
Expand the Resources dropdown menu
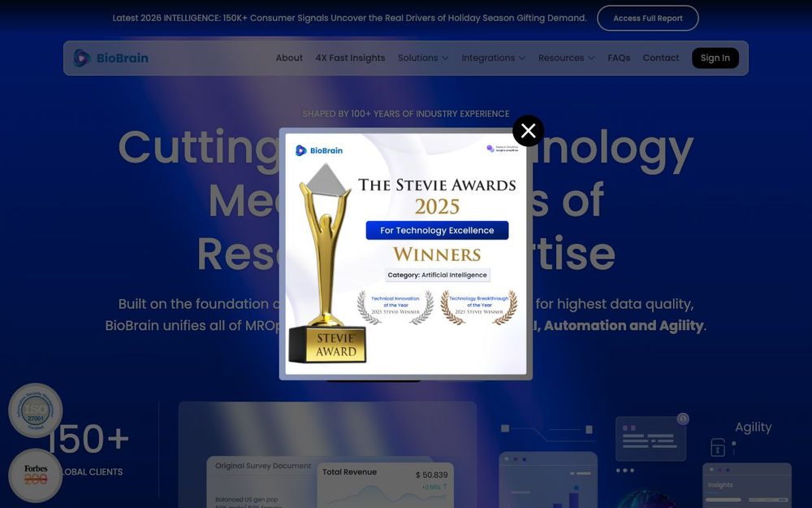(x=567, y=58)
